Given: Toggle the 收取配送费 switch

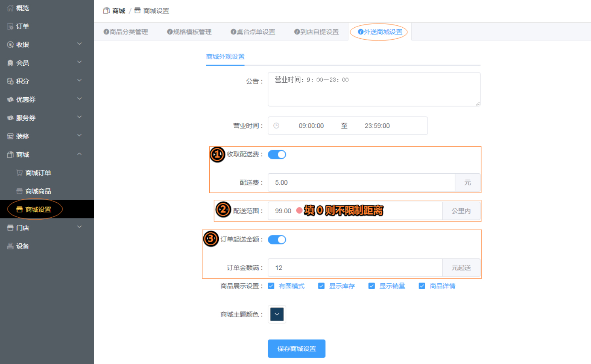Looking at the screenshot, I should point(277,155).
